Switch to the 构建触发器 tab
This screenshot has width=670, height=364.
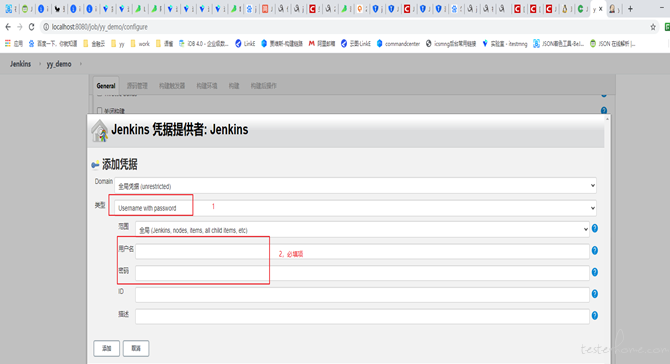[172, 86]
